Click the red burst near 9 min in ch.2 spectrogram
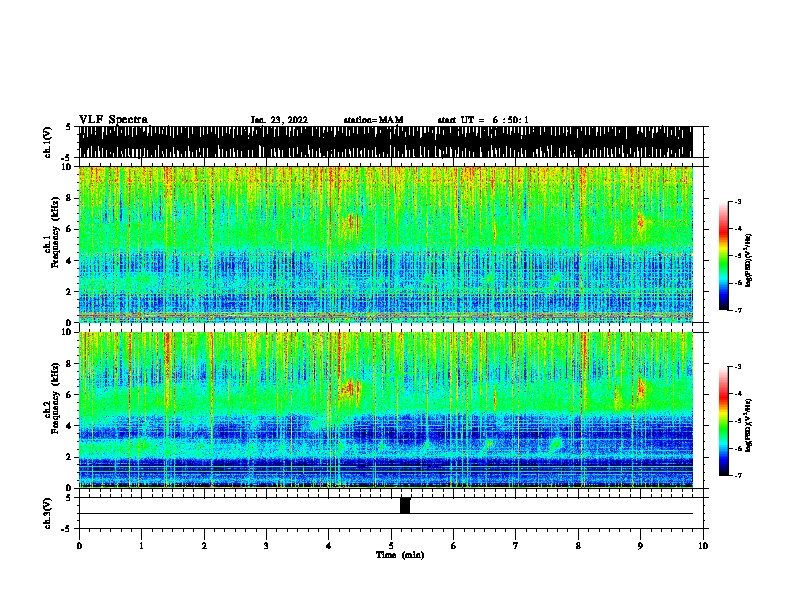Screen dimensions: 792x612 click(x=641, y=388)
